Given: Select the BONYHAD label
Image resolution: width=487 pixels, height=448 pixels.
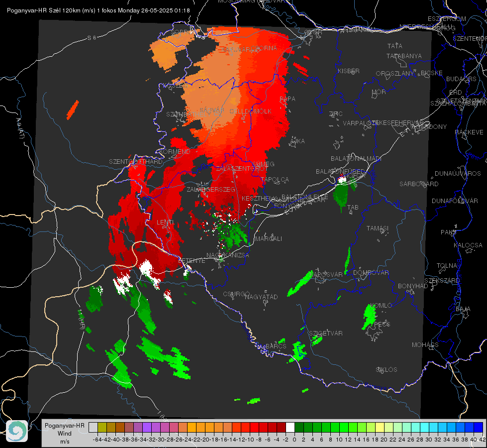Looking at the screenshot, I should 413,286.
